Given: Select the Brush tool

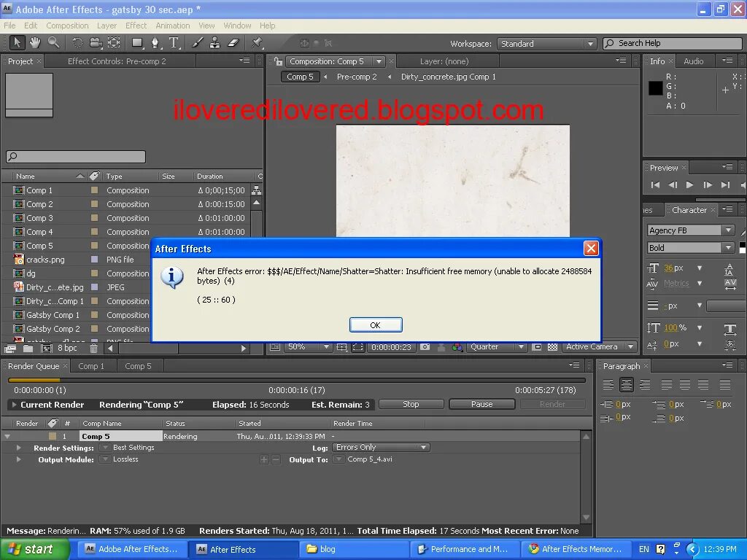Looking at the screenshot, I should [x=197, y=43].
